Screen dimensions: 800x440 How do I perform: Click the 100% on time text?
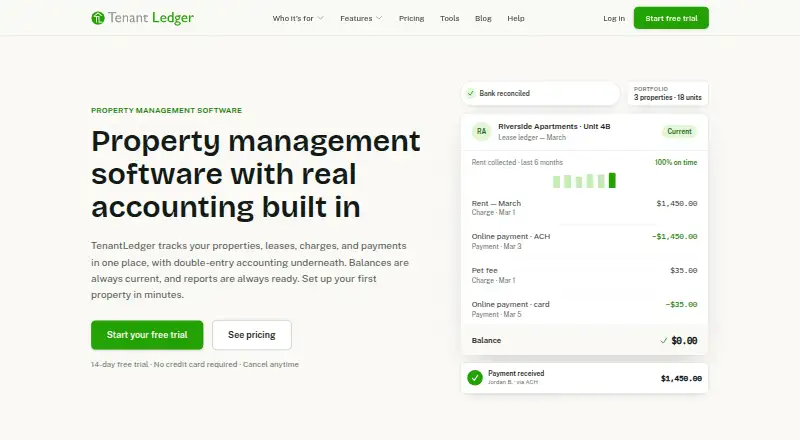[676, 162]
